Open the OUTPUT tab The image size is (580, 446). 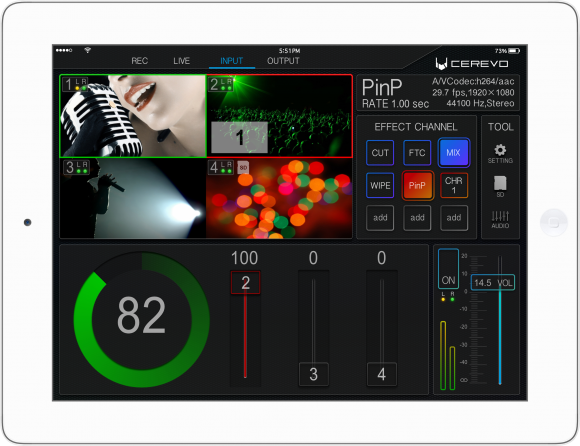tap(283, 61)
